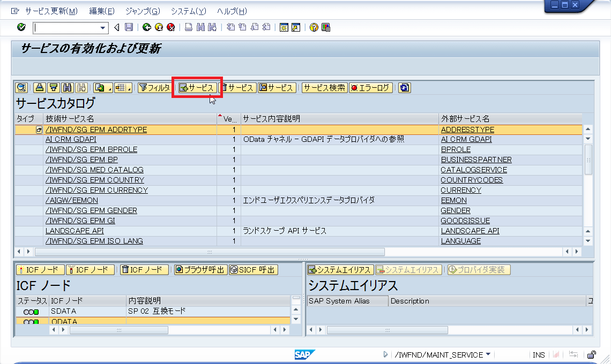Image resolution: width=611 pixels, height=364 pixels.
Task: Jump to the last page icon
Action: 266,27
